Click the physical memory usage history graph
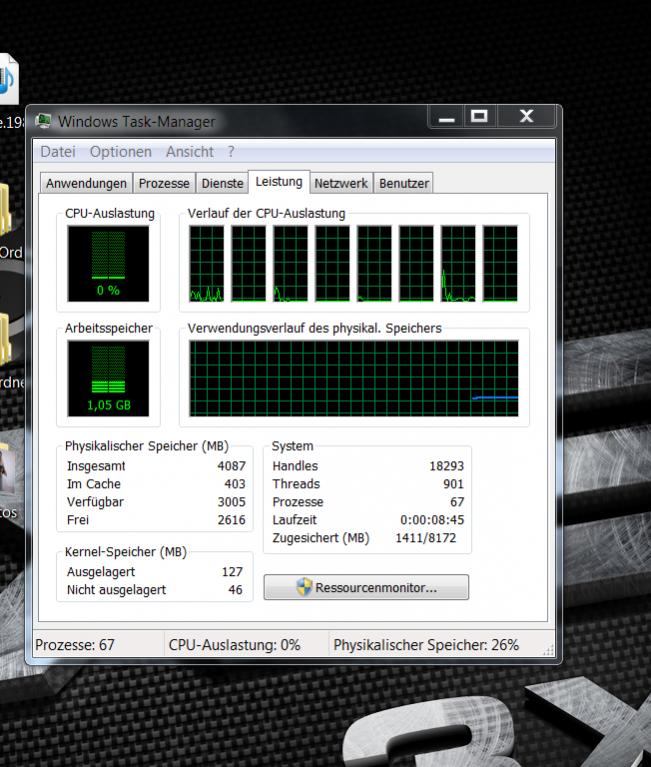 pos(354,379)
